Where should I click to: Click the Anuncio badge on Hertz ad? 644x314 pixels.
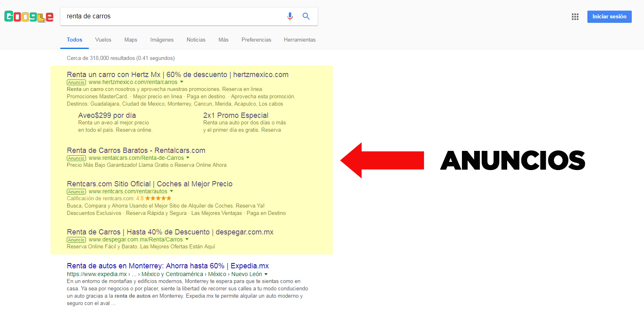77,82
